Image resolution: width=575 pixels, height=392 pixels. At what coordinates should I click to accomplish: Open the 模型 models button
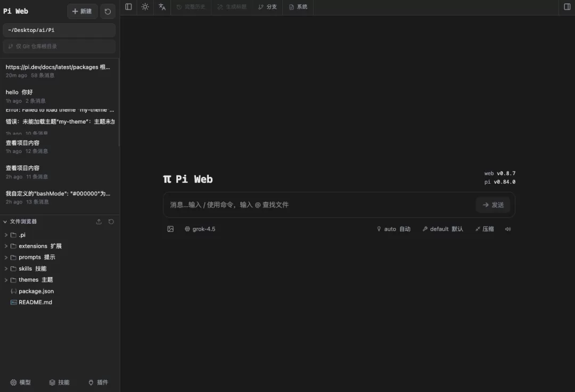click(x=21, y=382)
